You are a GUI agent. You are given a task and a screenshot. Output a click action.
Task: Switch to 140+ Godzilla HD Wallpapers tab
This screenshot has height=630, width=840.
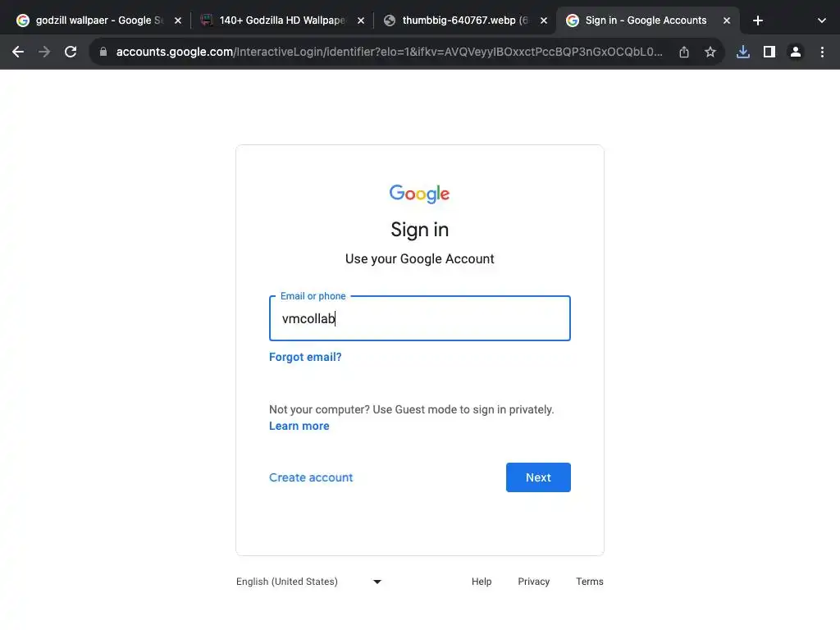(x=275, y=21)
